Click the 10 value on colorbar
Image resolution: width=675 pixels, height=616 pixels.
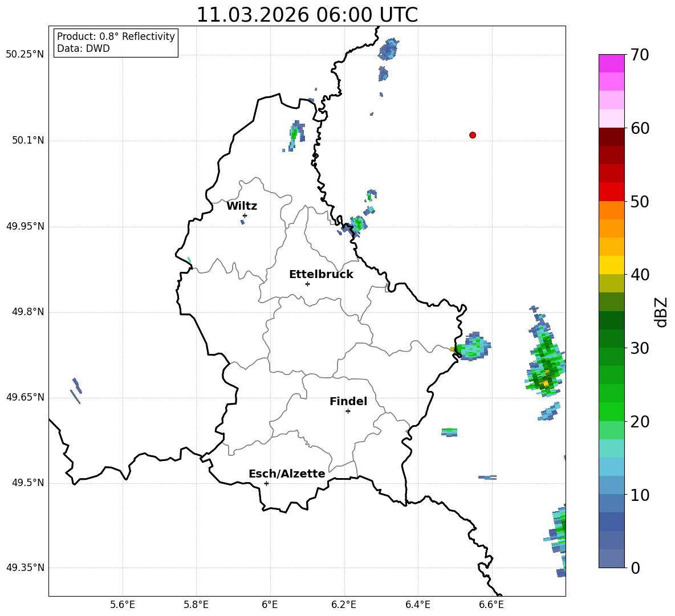coord(639,495)
